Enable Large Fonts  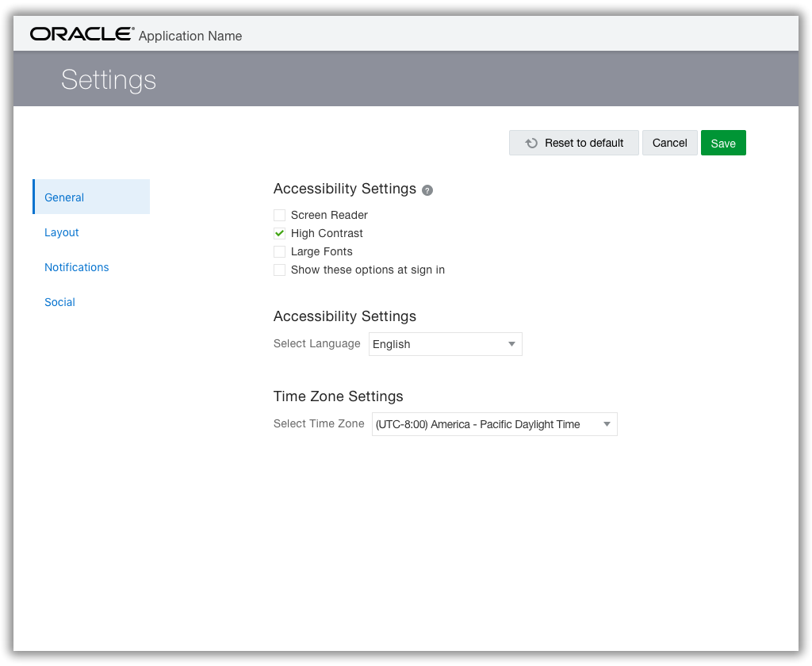click(x=279, y=251)
